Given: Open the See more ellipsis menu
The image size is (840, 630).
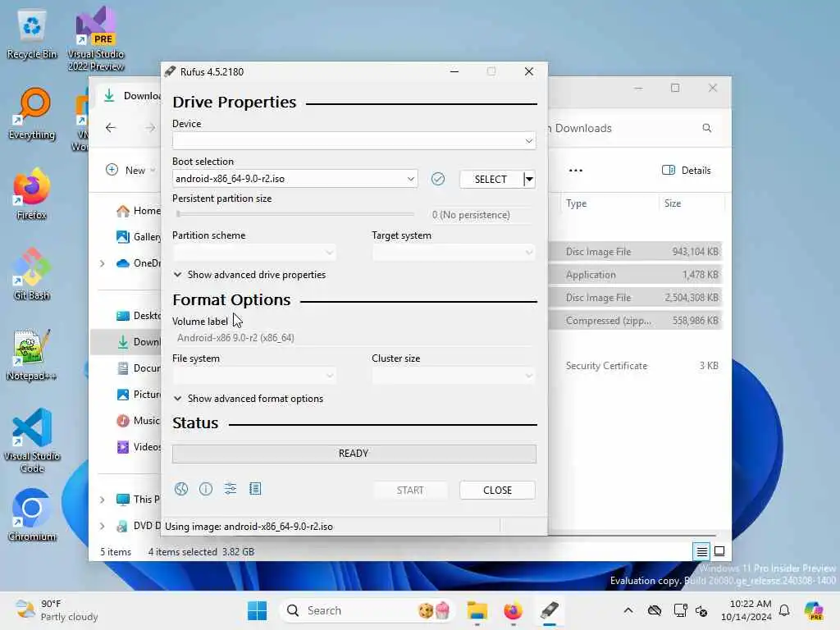Looking at the screenshot, I should [x=575, y=171].
